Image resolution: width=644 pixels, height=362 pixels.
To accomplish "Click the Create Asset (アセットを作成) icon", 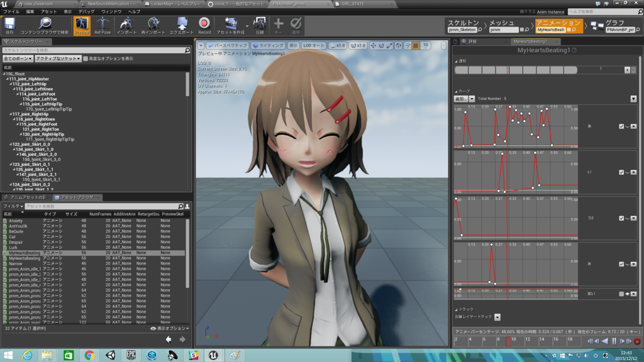I will [x=230, y=24].
